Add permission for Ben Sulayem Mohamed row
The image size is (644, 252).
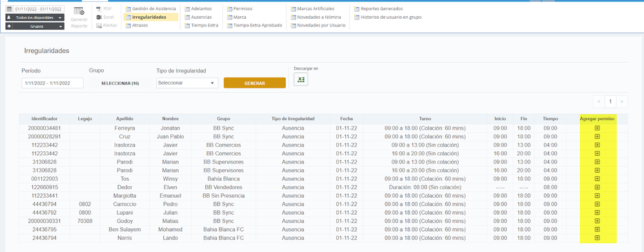pyautogui.click(x=597, y=229)
